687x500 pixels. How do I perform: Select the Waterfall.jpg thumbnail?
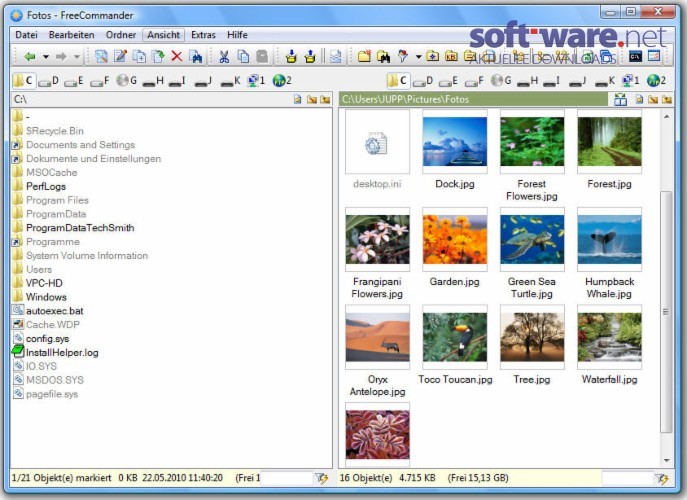(609, 337)
